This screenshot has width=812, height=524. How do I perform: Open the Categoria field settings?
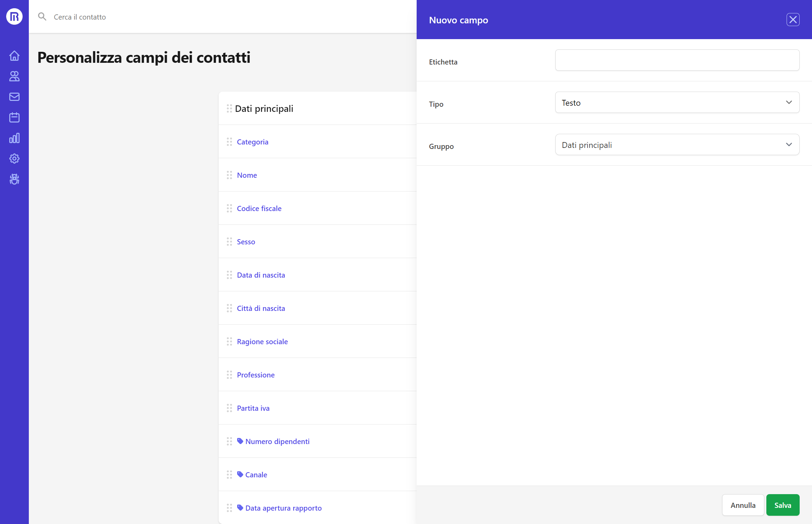click(252, 141)
